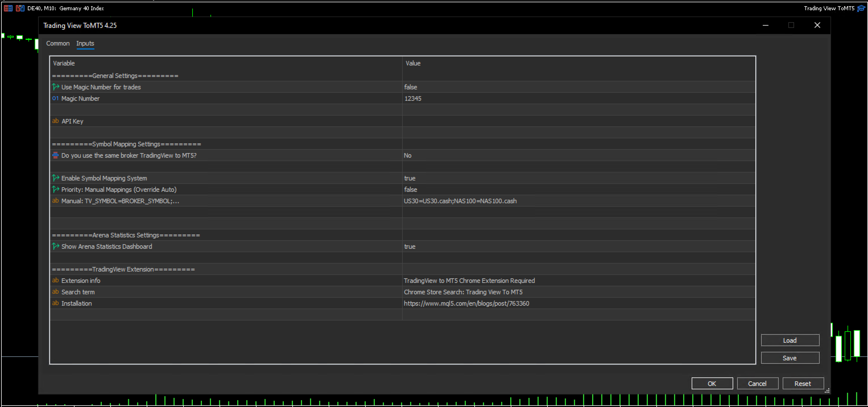Select the Magic Number variable label
Image resolution: width=868 pixels, height=407 pixels.
(x=80, y=98)
